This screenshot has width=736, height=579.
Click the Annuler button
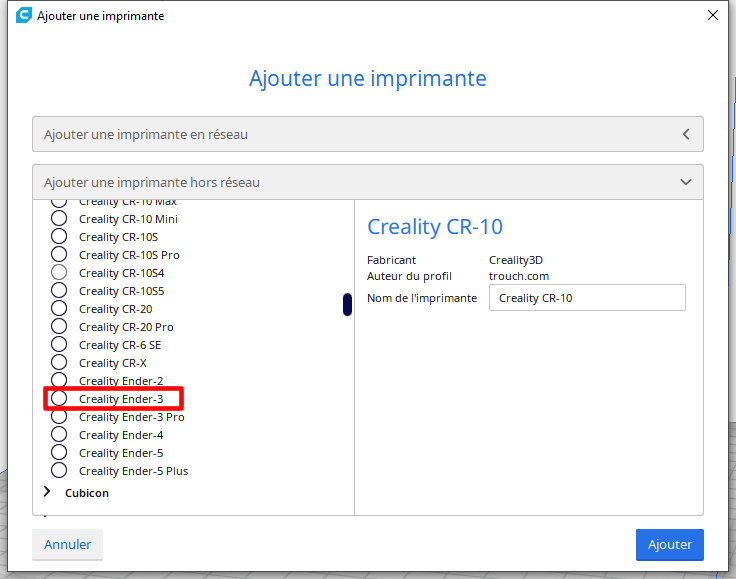point(68,544)
